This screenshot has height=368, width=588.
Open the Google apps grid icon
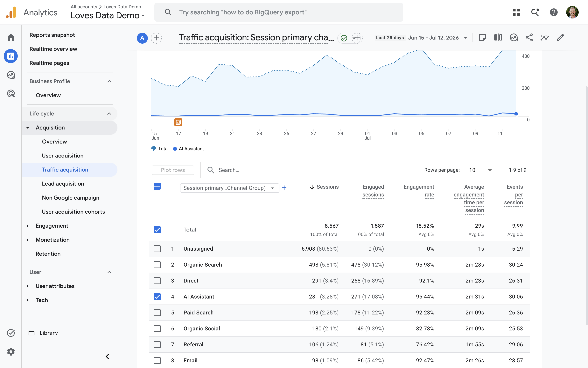point(516,12)
